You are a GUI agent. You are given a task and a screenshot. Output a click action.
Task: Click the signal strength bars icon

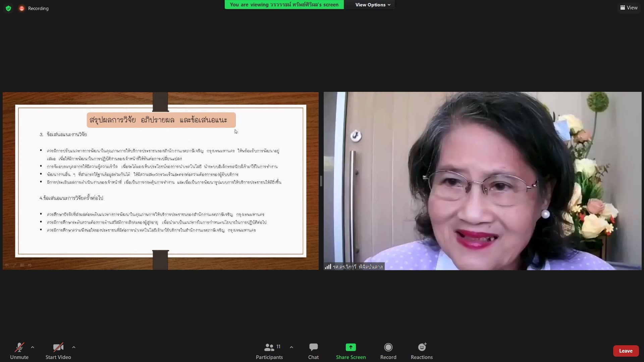pos(328,267)
